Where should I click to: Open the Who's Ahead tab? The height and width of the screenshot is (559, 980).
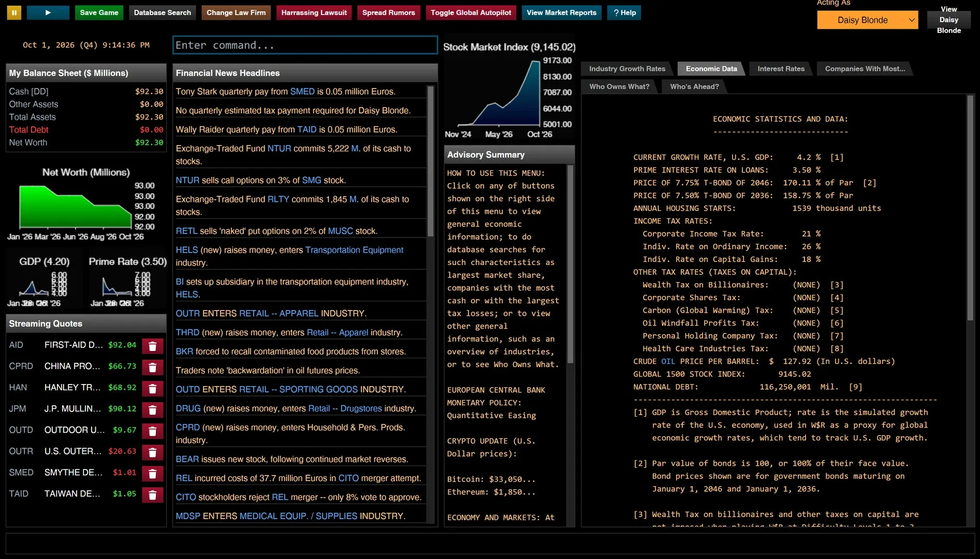(694, 86)
